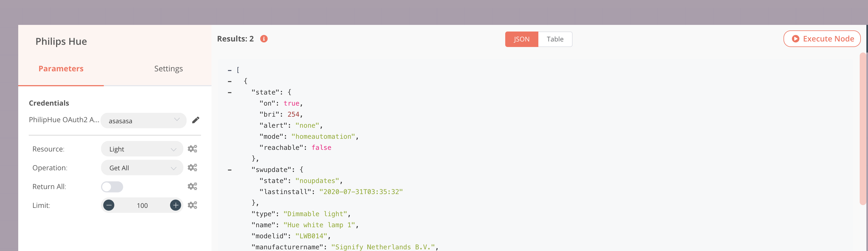The height and width of the screenshot is (251, 868).
Task: Click the Limit value field showing 100
Action: coord(142,205)
